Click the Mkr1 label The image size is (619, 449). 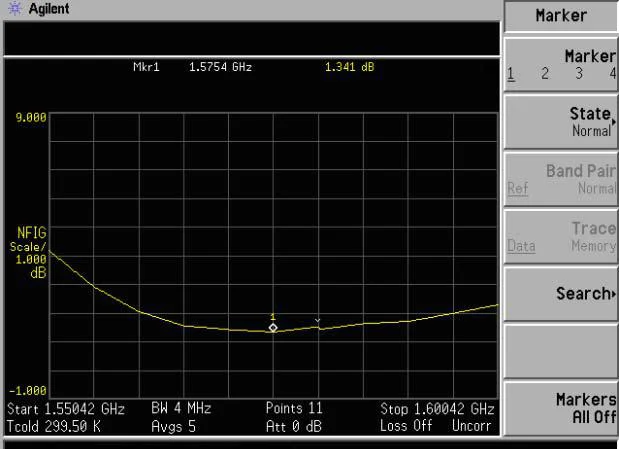tap(146, 67)
